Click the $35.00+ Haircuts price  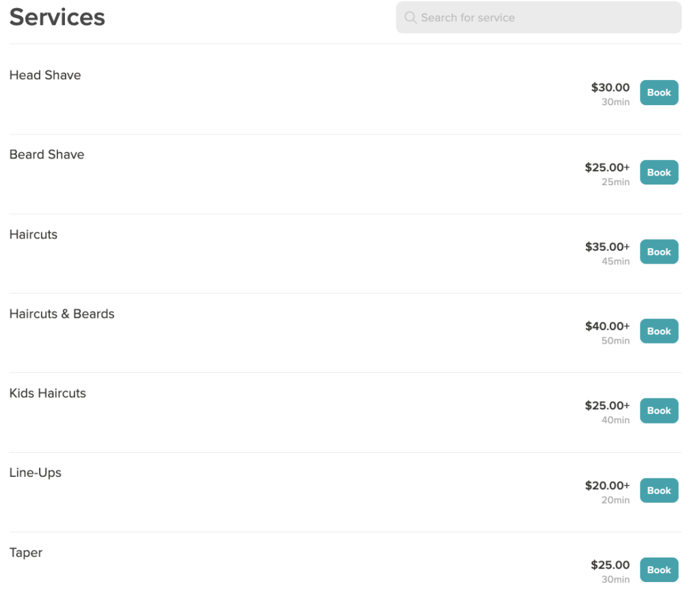[x=607, y=247]
